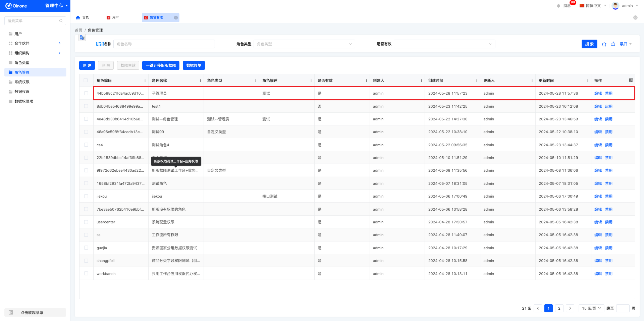
Task: Click the home icon tab
Action: 78,17
